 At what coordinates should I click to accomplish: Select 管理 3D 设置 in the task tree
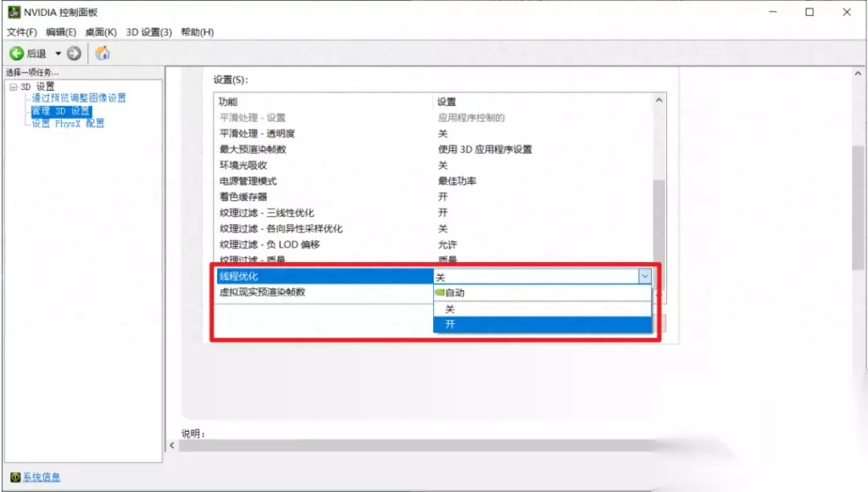[61, 111]
